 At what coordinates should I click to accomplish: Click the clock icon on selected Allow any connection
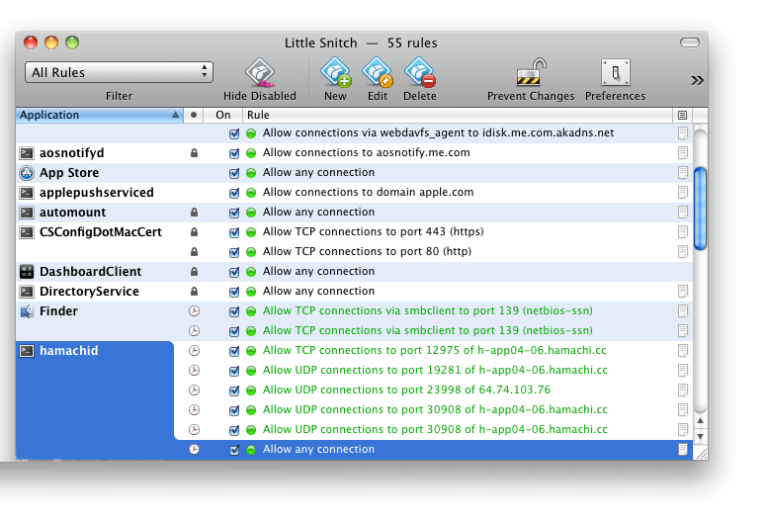(194, 450)
